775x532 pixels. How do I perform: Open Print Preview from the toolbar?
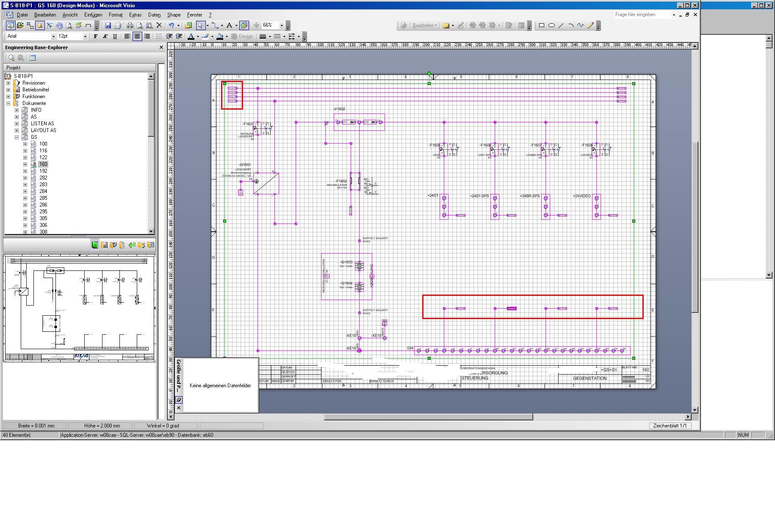coord(140,25)
